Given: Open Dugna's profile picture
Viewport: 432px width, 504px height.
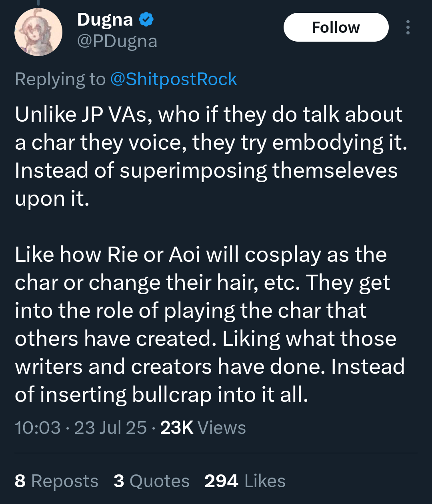Looking at the screenshot, I should coord(38,32).
